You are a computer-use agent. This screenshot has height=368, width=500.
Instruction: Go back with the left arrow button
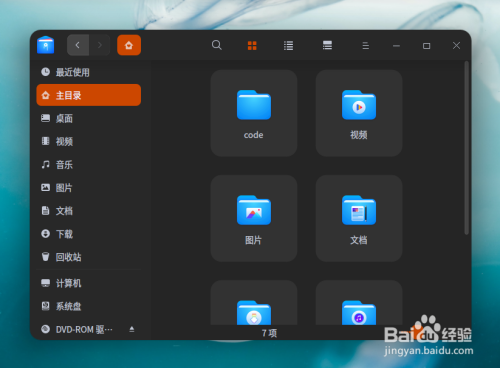(78, 45)
